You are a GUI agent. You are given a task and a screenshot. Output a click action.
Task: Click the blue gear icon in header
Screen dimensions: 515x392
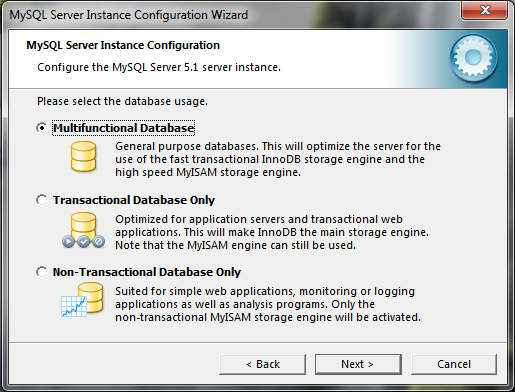473,58
